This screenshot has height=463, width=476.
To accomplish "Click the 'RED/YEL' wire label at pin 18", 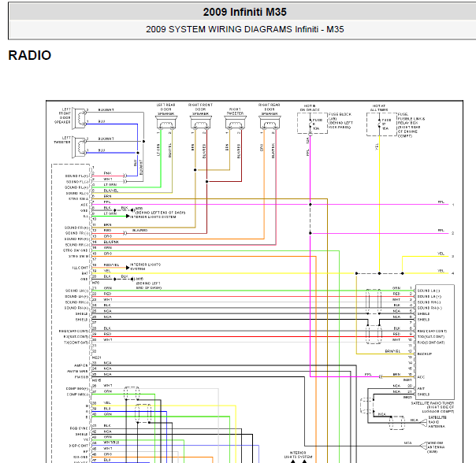I will tap(111, 265).
